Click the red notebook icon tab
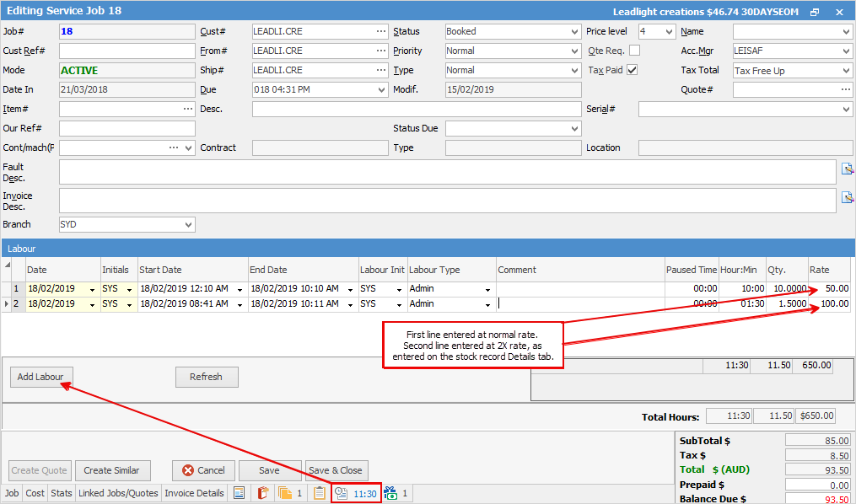Viewport: 856px width, 504px height. click(x=262, y=494)
